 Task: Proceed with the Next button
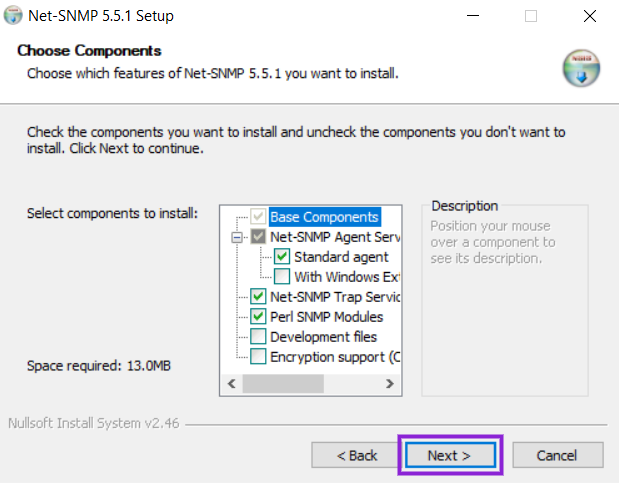point(450,455)
